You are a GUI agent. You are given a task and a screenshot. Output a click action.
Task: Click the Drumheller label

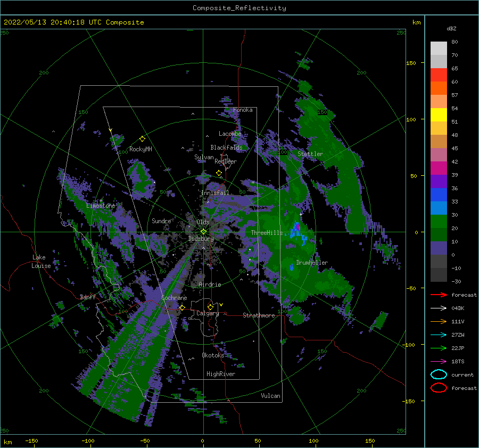[x=312, y=263]
